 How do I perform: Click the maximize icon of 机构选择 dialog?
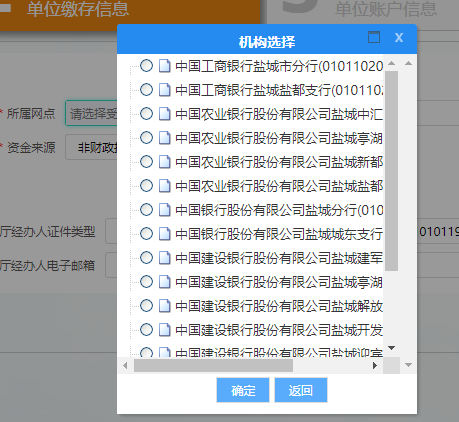(x=374, y=37)
